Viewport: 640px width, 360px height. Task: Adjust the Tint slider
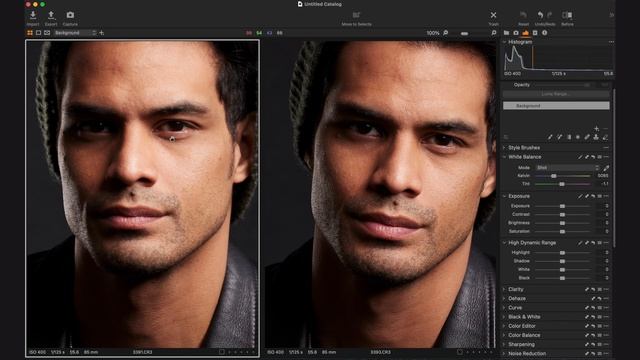coord(562,184)
